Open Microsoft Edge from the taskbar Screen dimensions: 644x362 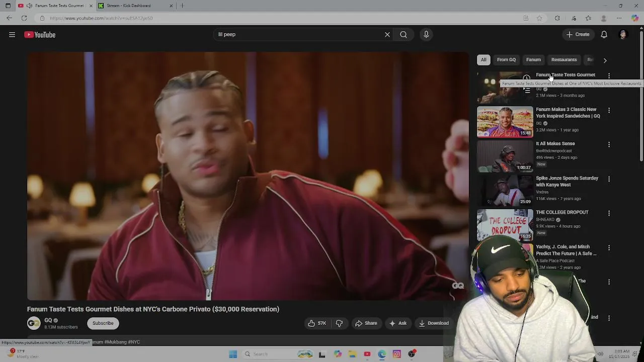(382, 354)
